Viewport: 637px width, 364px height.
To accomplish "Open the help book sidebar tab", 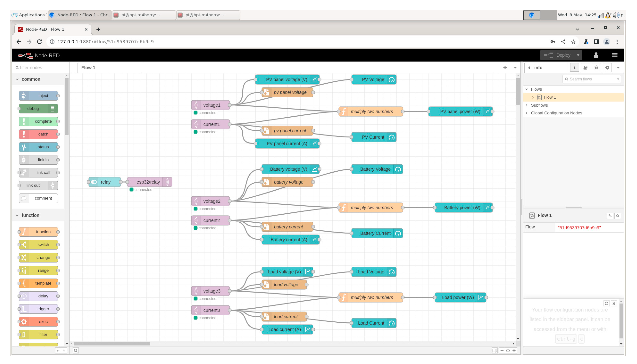I will click(x=585, y=68).
